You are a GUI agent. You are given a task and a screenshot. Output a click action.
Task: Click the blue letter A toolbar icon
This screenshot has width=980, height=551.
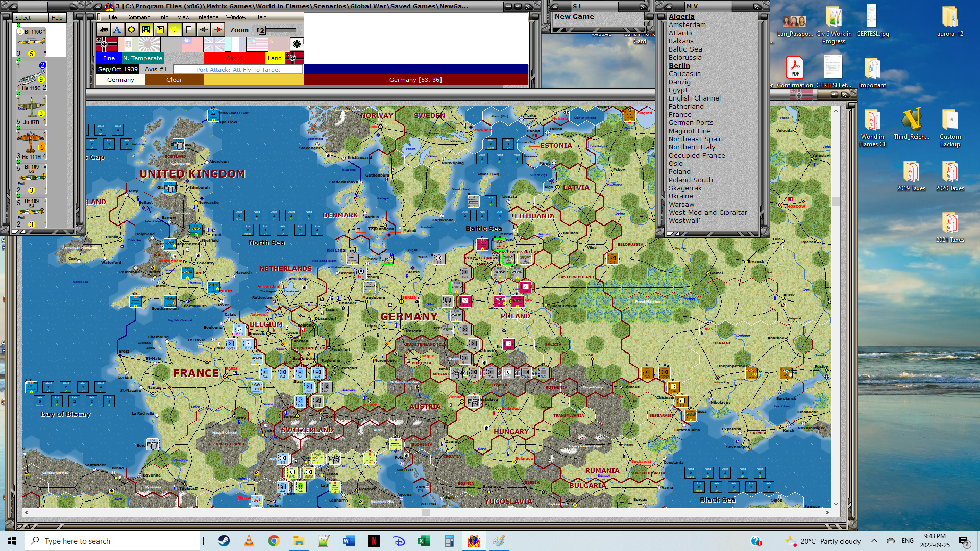(117, 30)
